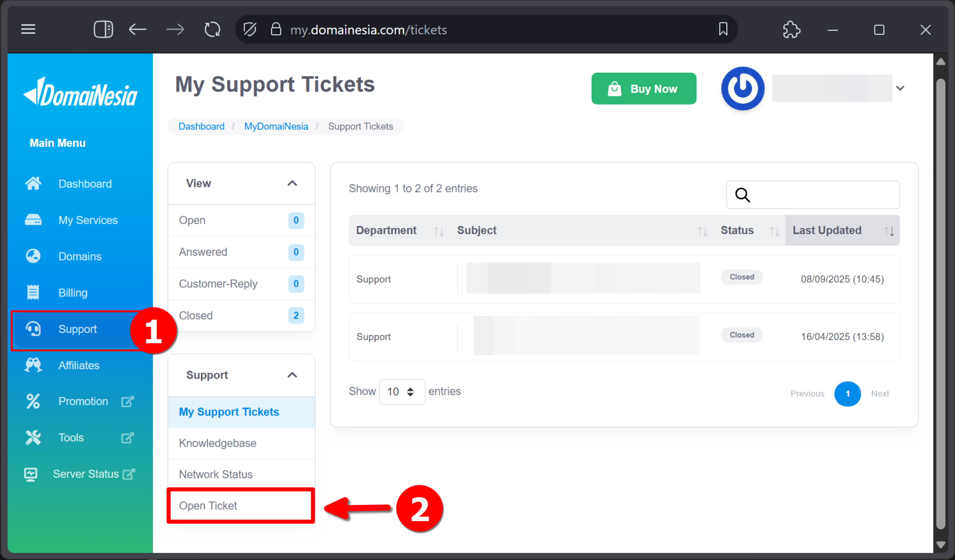This screenshot has height=560, width=955.
Task: Open Billing from the main menu
Action: (73, 293)
